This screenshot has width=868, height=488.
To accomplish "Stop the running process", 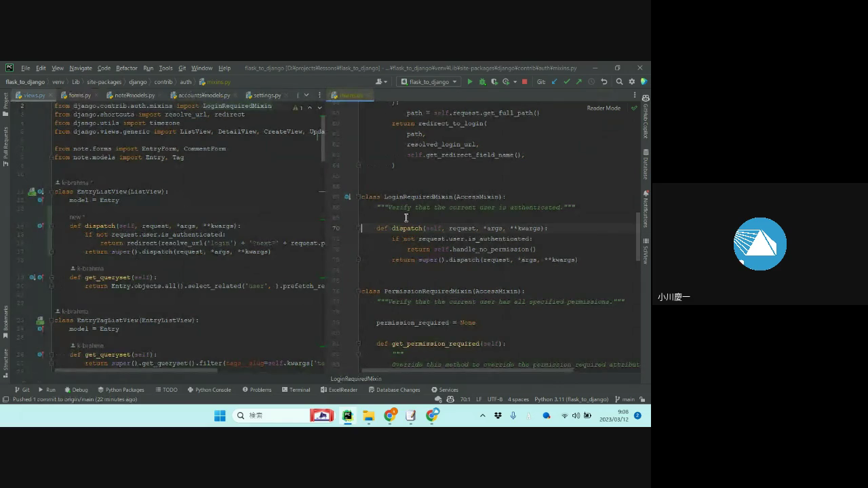I will point(524,82).
